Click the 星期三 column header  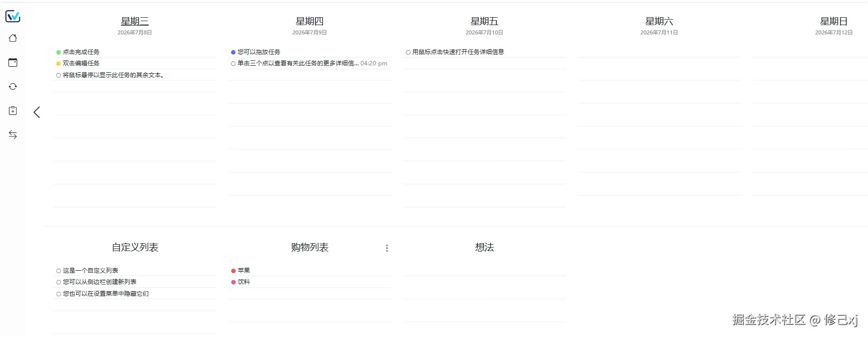coord(135,21)
